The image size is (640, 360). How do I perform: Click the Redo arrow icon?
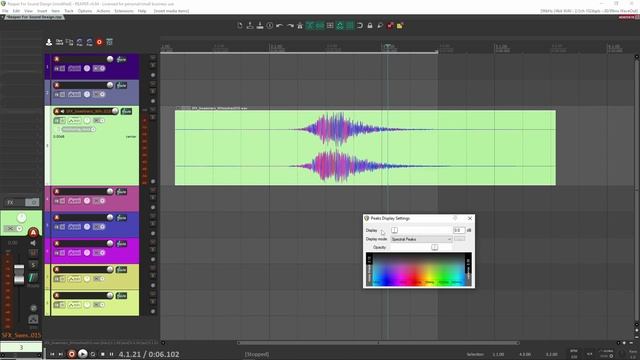290,26
